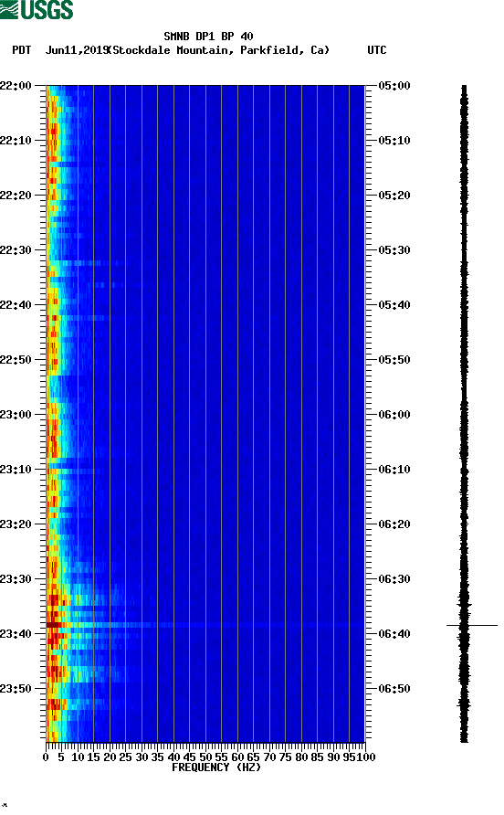
Task: Click the 23:00 PDT time label
Action: coord(16,414)
